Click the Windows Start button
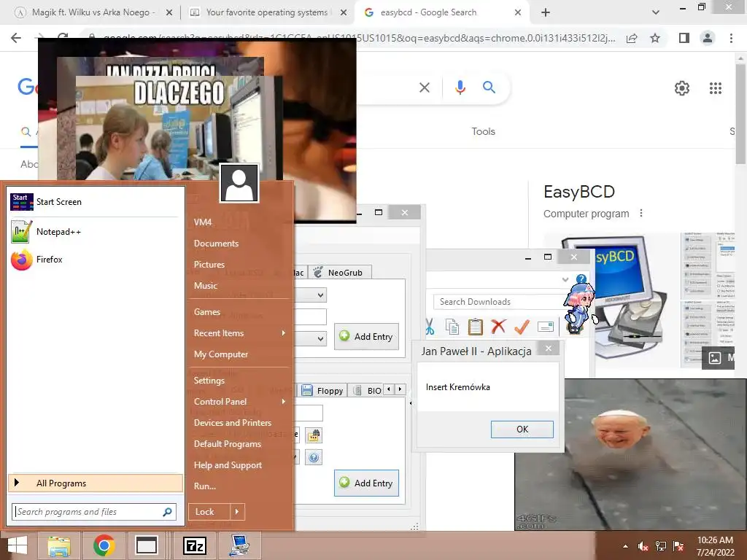Screen dimensions: 747x560 tap(18, 545)
